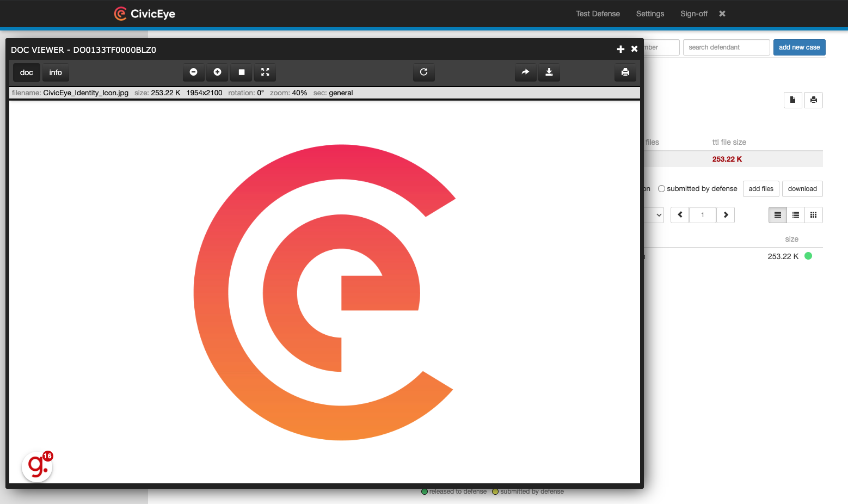Expand document to fullscreen with arrows icon

tap(265, 72)
